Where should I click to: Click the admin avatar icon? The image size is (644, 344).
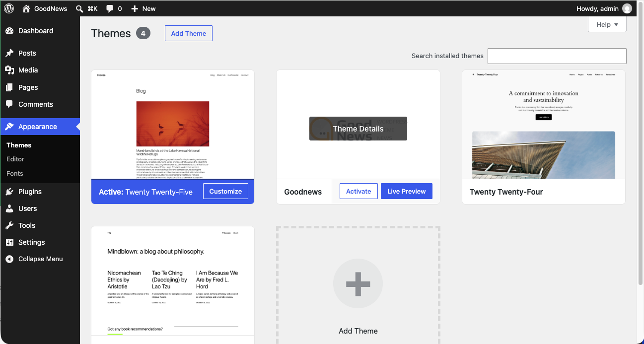(627, 8)
